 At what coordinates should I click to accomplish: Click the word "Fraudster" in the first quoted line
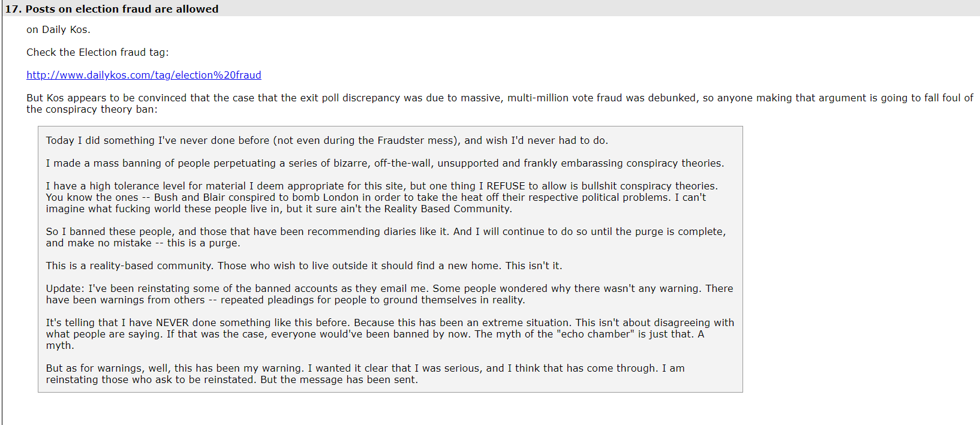[400, 140]
